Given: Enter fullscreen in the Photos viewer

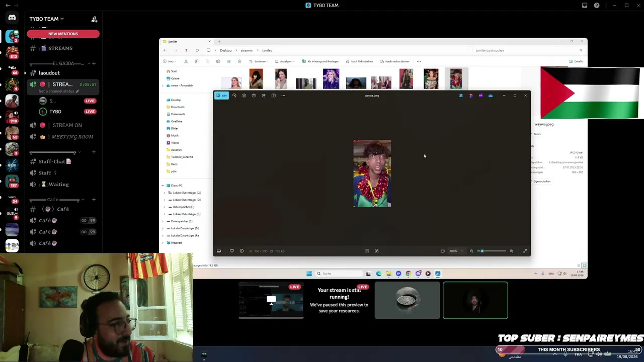Looking at the screenshot, I should [525, 251].
